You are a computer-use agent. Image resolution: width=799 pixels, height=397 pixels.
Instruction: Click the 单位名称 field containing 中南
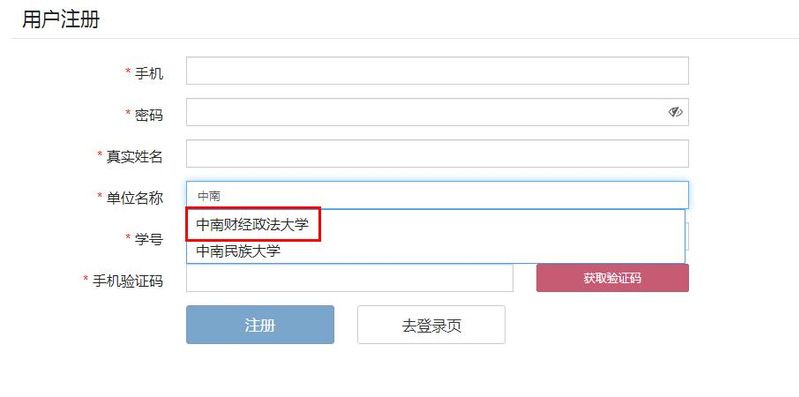click(437, 195)
